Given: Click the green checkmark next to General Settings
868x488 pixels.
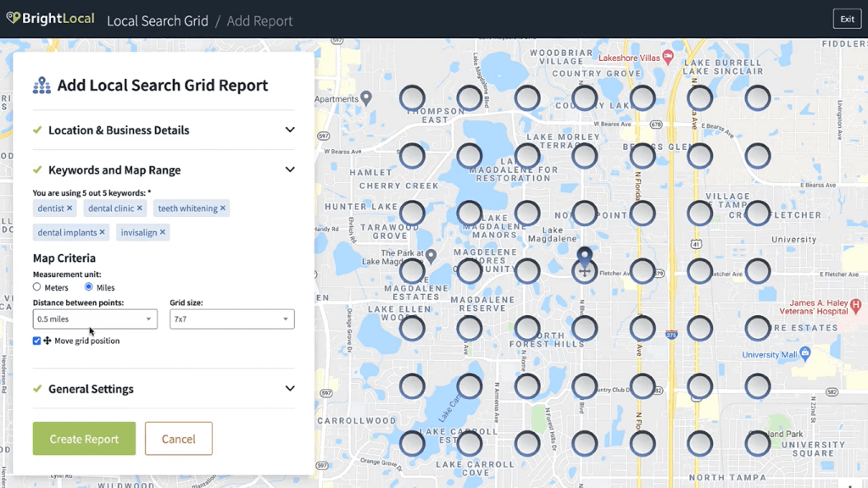Looking at the screenshot, I should click(x=38, y=390).
